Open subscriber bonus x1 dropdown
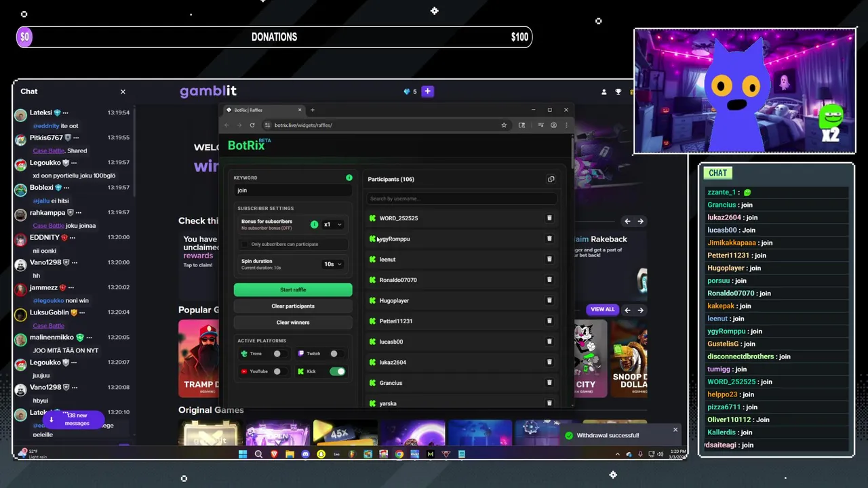Viewport: 868px width, 488px height. click(332, 224)
